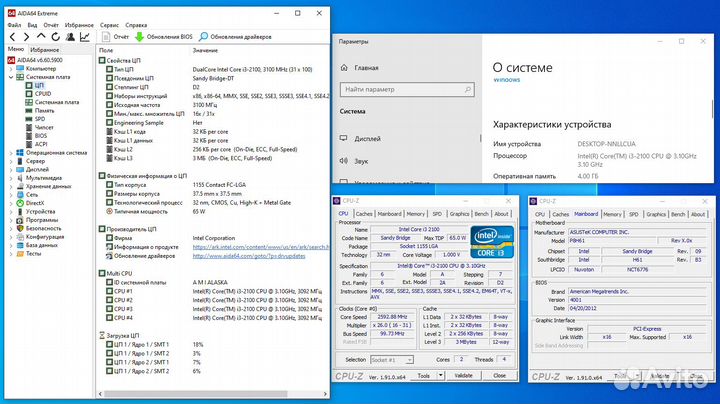Open Graphics tab in left CPU-Z window
This screenshot has height=404, width=720.
[459, 214]
